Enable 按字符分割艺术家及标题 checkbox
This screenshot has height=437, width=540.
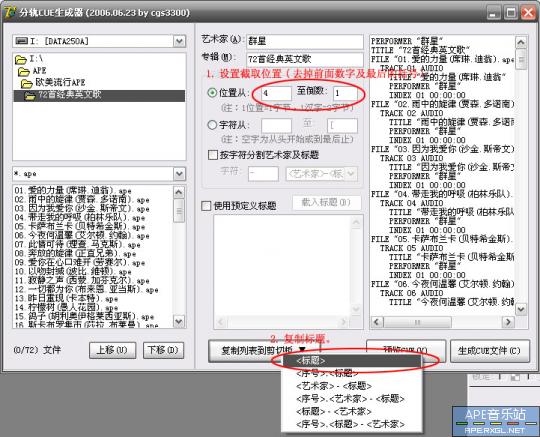[x=213, y=155]
